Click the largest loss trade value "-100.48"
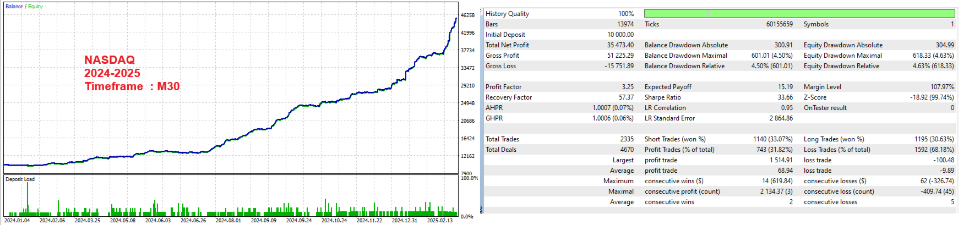Image resolution: width=980 pixels, height=230 pixels. tap(944, 160)
